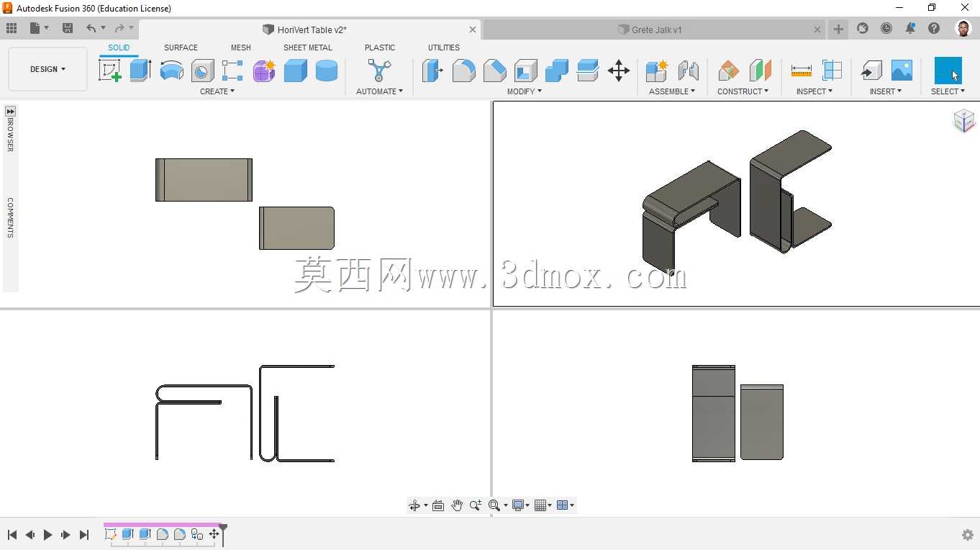Switch to the MESH tab
980x550 pixels.
coord(241,48)
